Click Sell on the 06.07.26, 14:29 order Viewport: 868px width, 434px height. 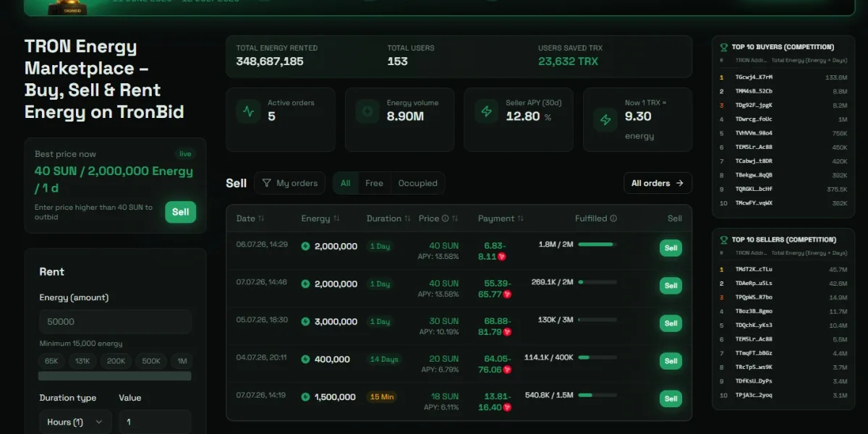(671, 248)
